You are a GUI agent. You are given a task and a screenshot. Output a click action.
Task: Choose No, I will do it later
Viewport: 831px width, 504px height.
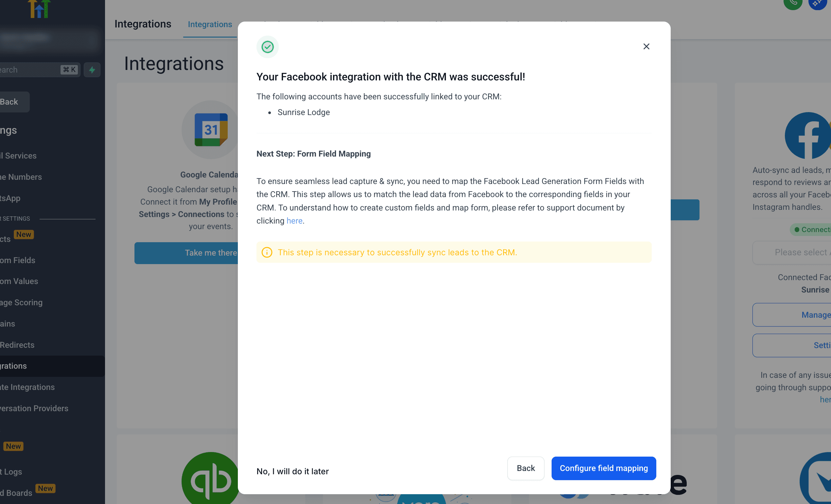pos(292,471)
